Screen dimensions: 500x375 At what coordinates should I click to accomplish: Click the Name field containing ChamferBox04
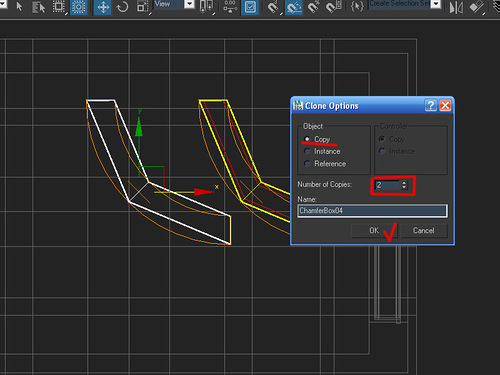click(372, 211)
